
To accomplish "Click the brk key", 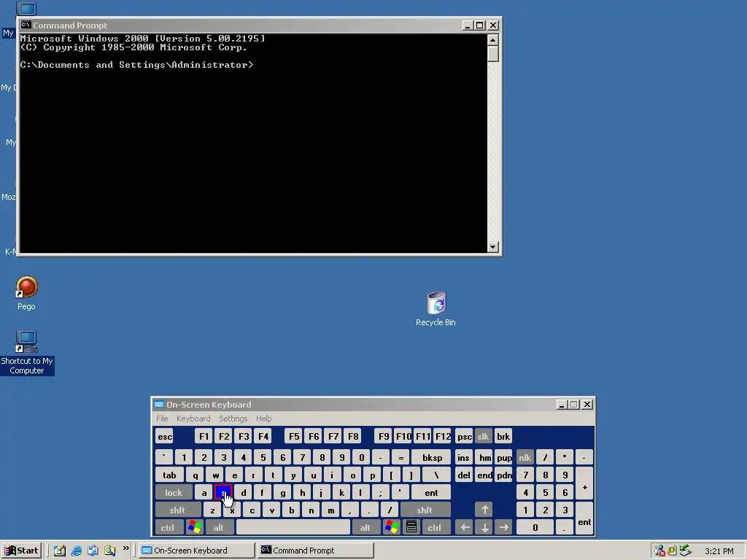I will (503, 437).
